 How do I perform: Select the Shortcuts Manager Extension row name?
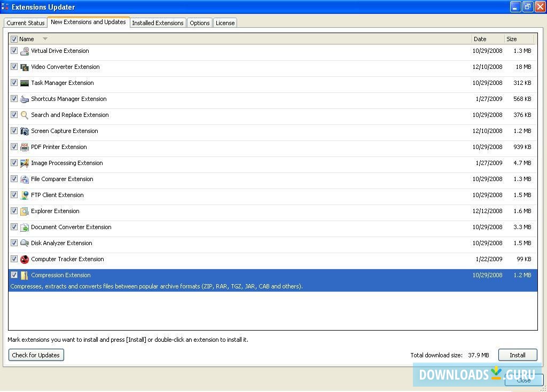(x=69, y=99)
